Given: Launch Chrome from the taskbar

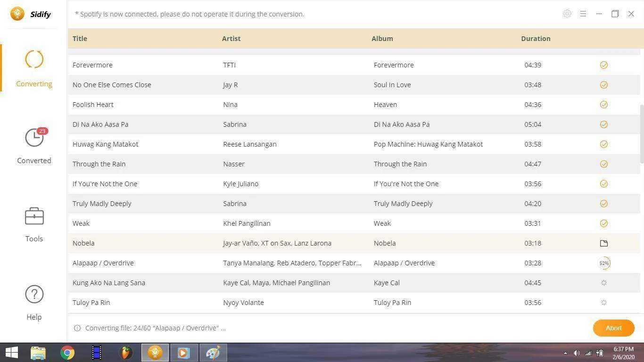Looking at the screenshot, I should [x=67, y=353].
